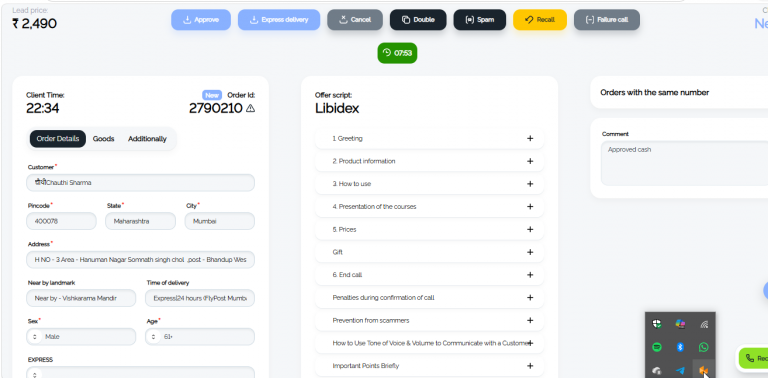The image size is (768, 378).
Task: Click the wireless signal tray icon
Action: tap(704, 324)
